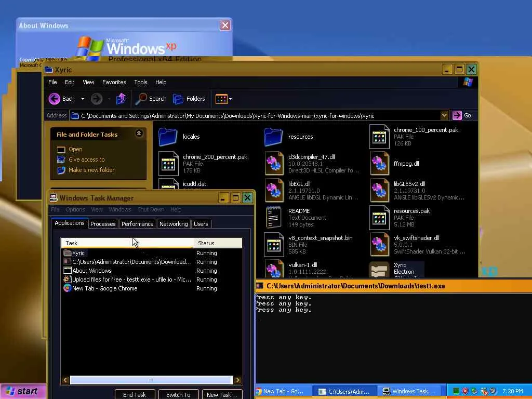Screen dimensions: 532x399
Task: Expand the Back history dropdown arrow
Action: tap(83, 99)
